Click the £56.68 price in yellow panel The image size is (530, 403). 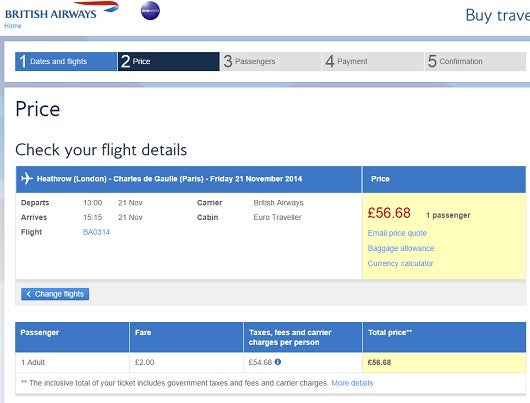pyautogui.click(x=389, y=213)
